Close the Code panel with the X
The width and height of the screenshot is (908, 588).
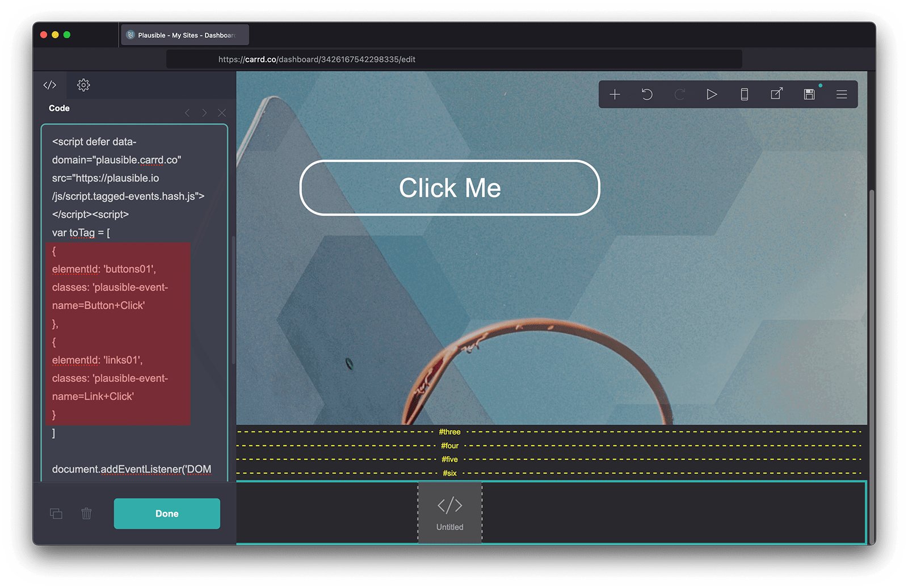point(222,113)
